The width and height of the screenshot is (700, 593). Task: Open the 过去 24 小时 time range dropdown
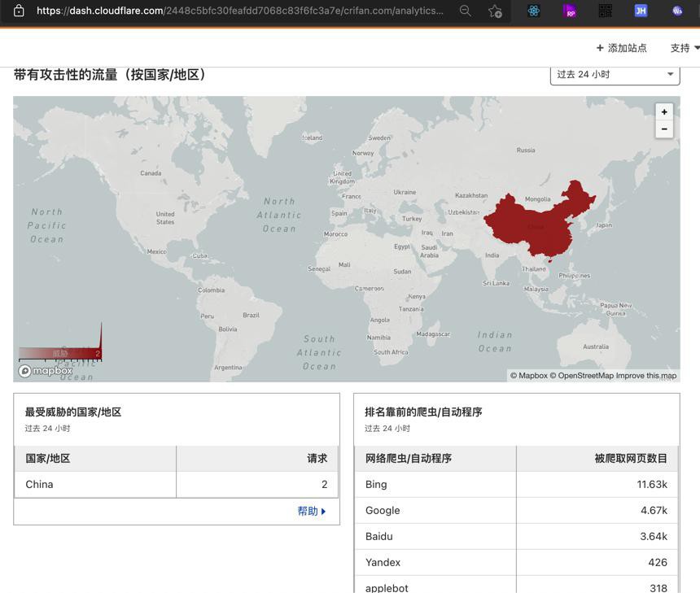(615, 75)
